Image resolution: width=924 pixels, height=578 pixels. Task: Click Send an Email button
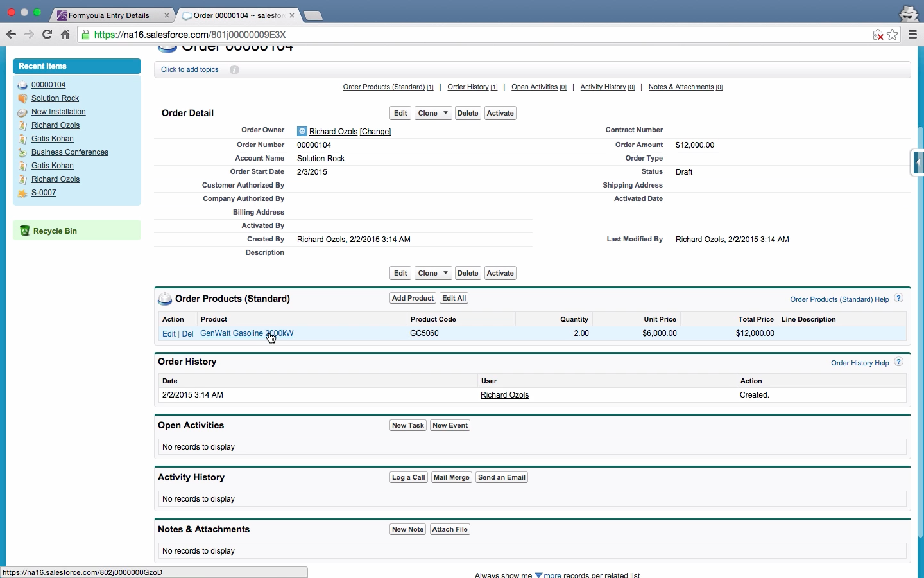[x=502, y=477]
